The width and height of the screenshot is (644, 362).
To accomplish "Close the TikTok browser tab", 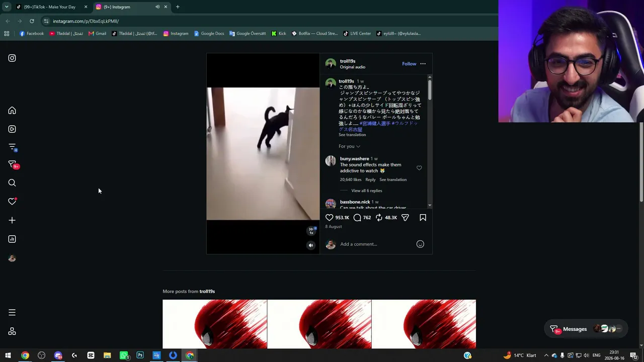I will 86,7.
